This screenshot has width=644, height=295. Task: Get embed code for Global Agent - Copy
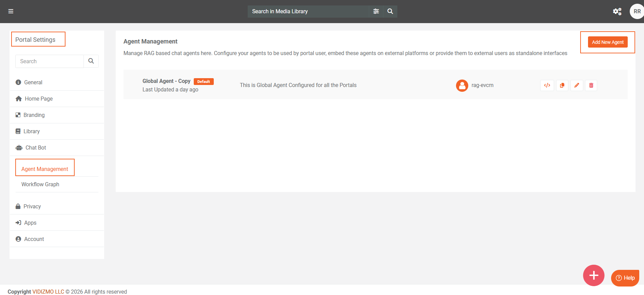(547, 85)
